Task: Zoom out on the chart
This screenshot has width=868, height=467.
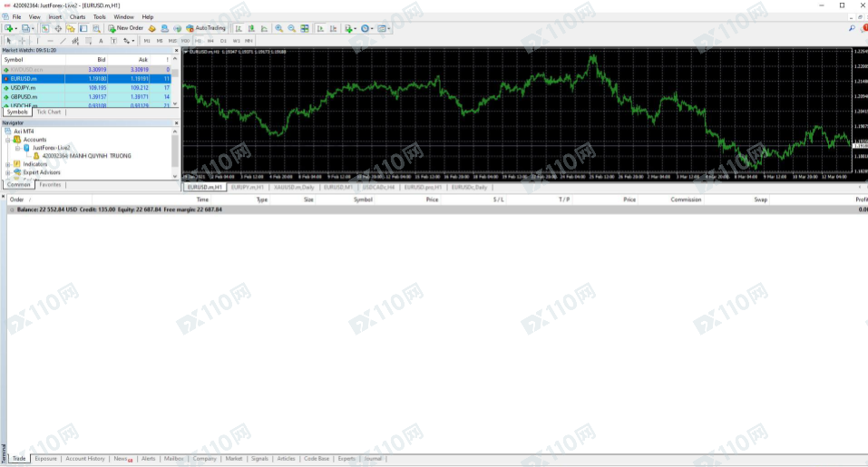Action: 292,28
